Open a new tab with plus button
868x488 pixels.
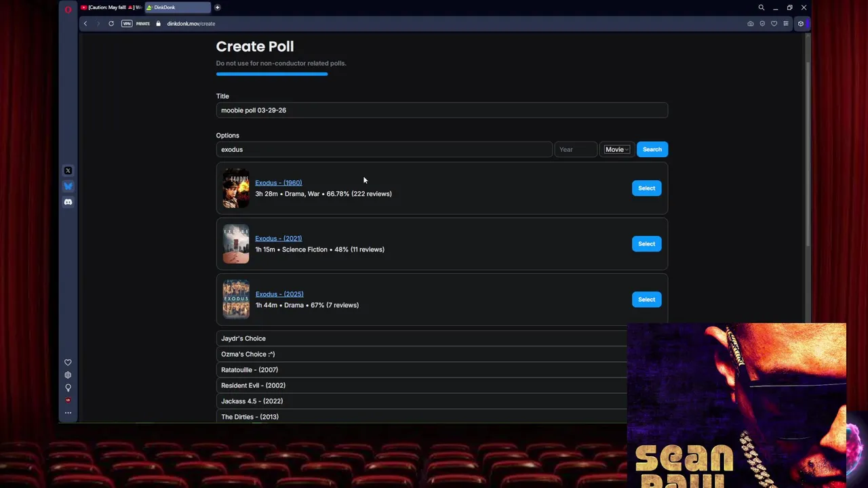coord(217,7)
